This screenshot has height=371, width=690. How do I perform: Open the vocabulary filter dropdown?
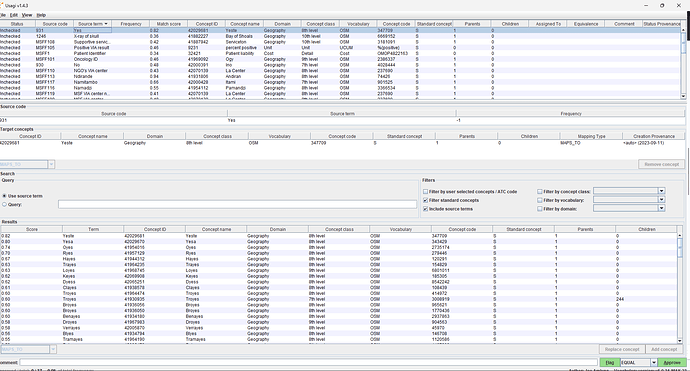click(661, 199)
